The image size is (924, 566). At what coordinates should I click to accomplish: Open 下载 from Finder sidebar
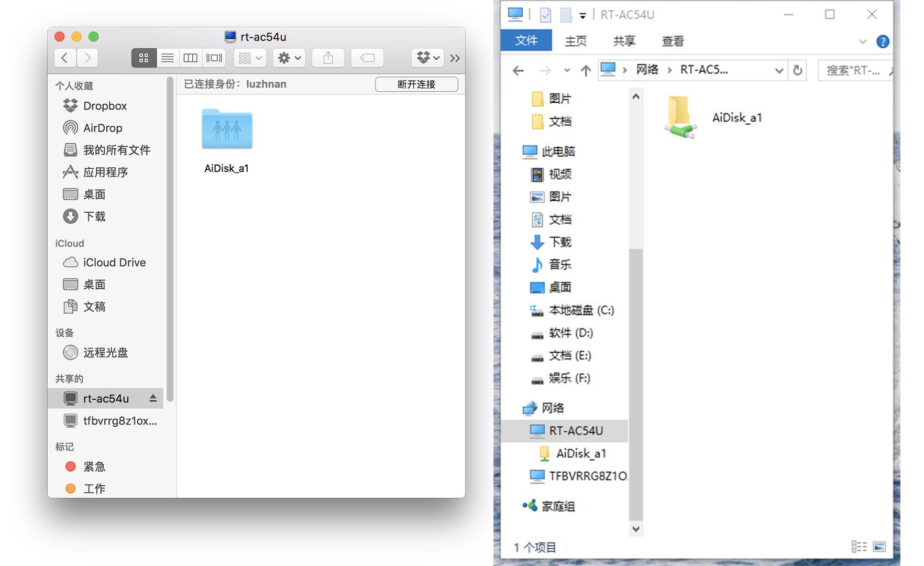pyautogui.click(x=95, y=216)
